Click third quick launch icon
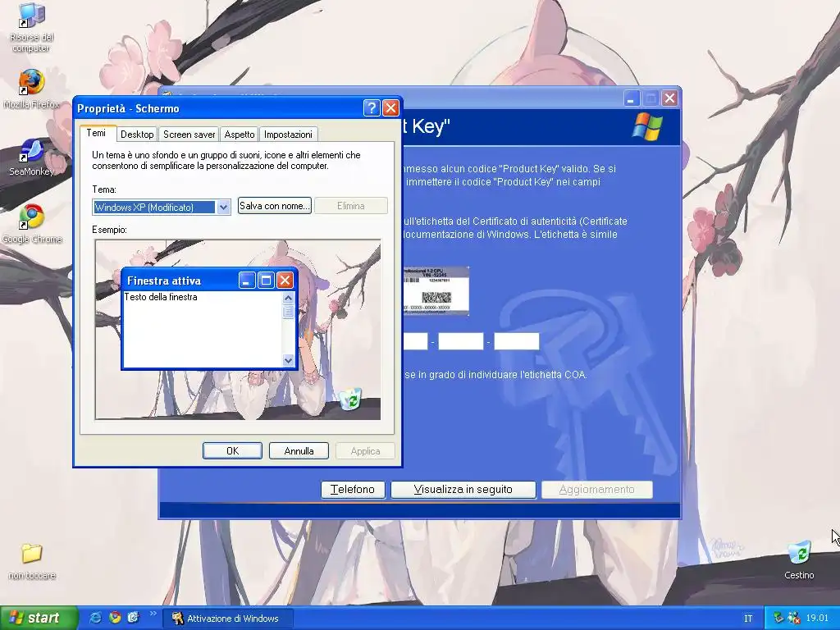Image resolution: width=840 pixels, height=630 pixels. [133, 618]
